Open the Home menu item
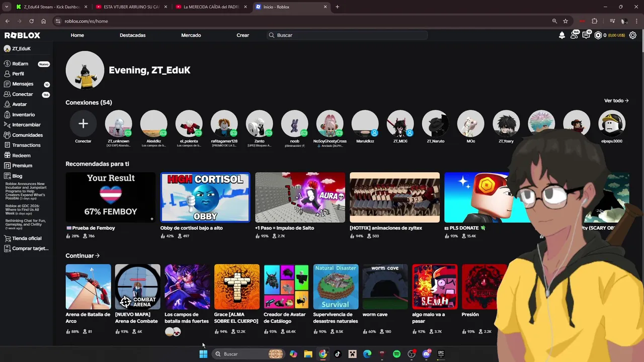Screen dimensions: 644x362 click(x=77, y=35)
